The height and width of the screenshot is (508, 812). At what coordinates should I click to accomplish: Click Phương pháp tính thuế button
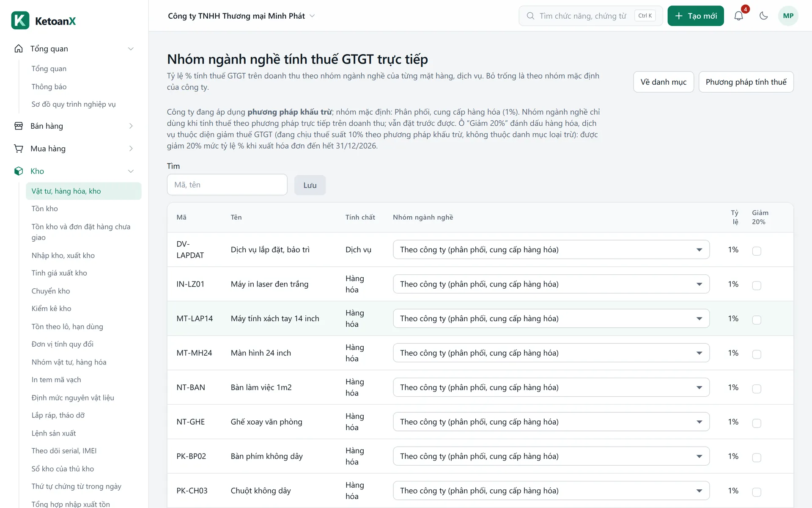pyautogui.click(x=746, y=82)
